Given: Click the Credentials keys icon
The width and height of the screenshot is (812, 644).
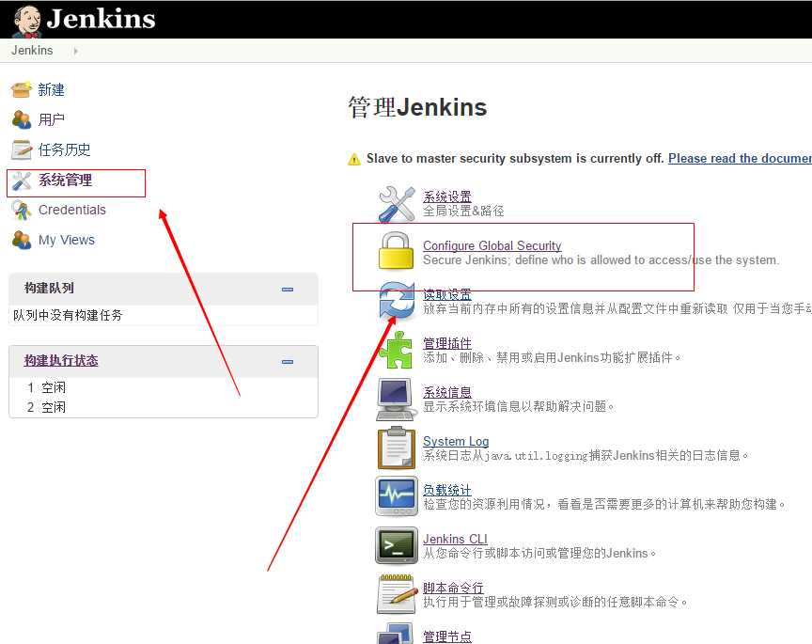Looking at the screenshot, I should pos(22,210).
